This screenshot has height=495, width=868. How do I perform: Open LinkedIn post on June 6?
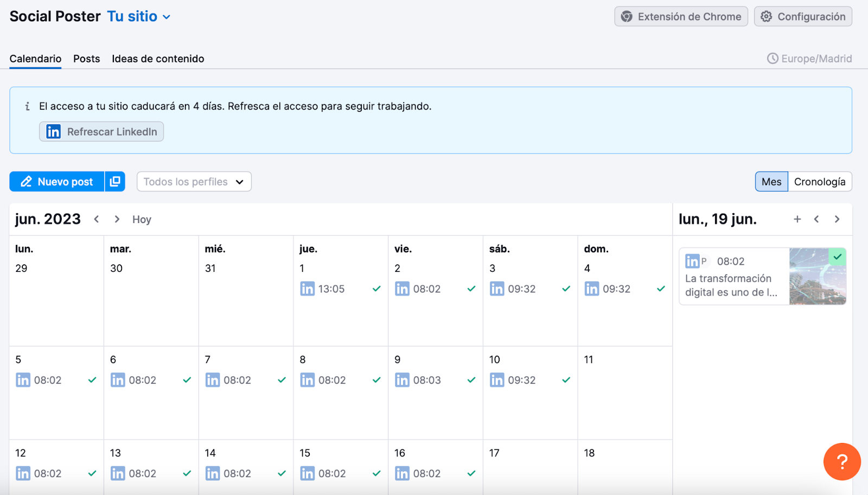coord(151,380)
